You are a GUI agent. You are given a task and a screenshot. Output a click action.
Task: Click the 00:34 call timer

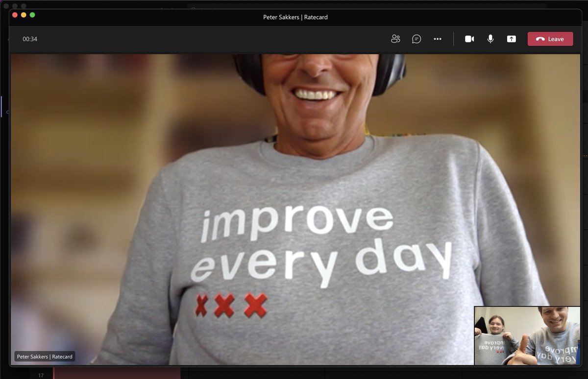click(x=30, y=39)
